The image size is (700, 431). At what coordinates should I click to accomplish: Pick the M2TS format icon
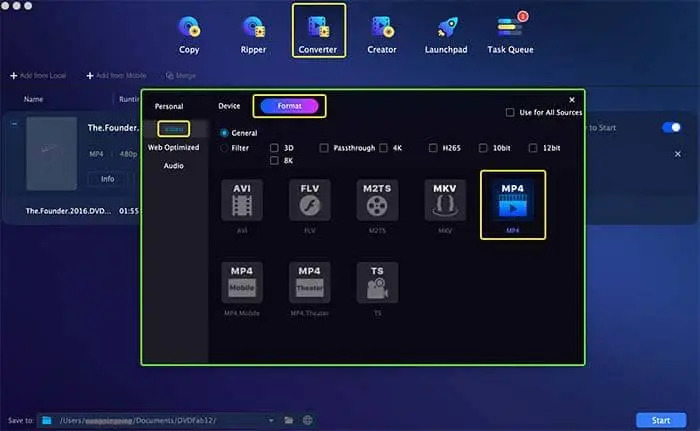[376, 199]
